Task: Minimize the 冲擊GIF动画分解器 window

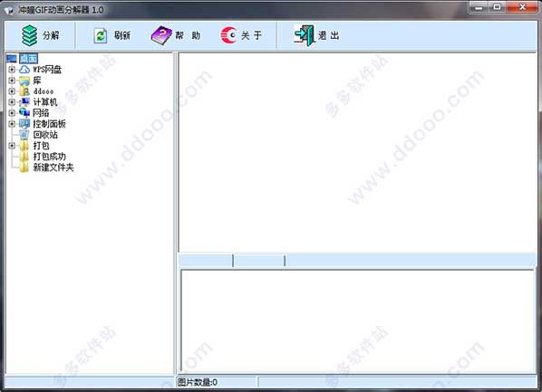Action: coord(479,7)
